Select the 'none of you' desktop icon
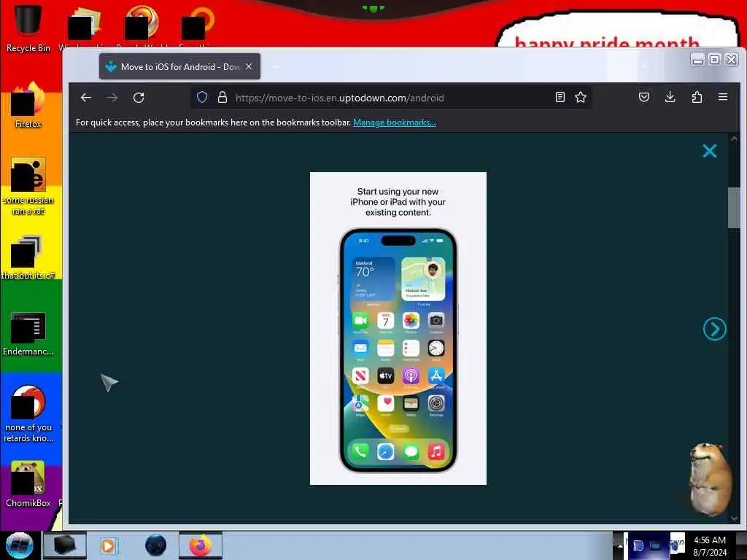Image resolution: width=747 pixels, height=560 pixels. tap(28, 413)
